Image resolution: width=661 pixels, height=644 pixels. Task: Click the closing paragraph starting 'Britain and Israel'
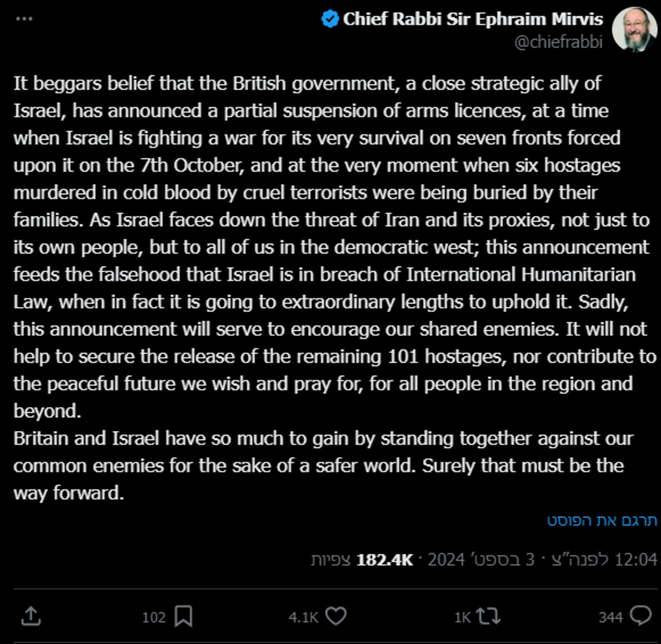323,466
